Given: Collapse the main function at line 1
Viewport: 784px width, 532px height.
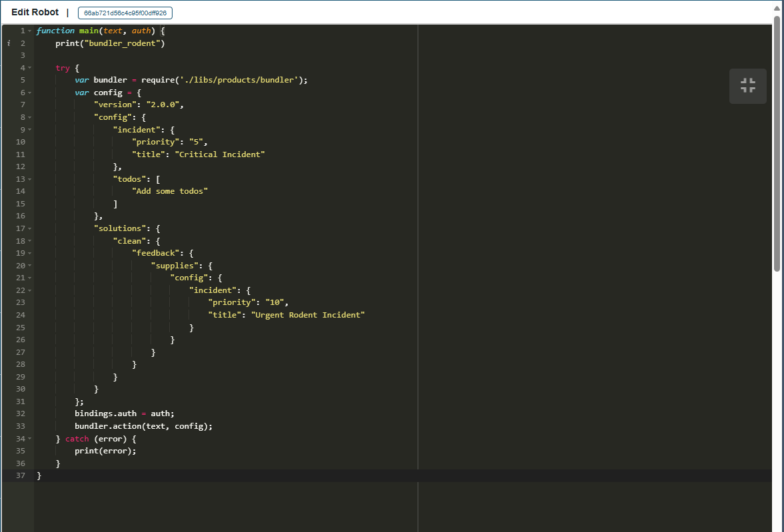Looking at the screenshot, I should 30,31.
